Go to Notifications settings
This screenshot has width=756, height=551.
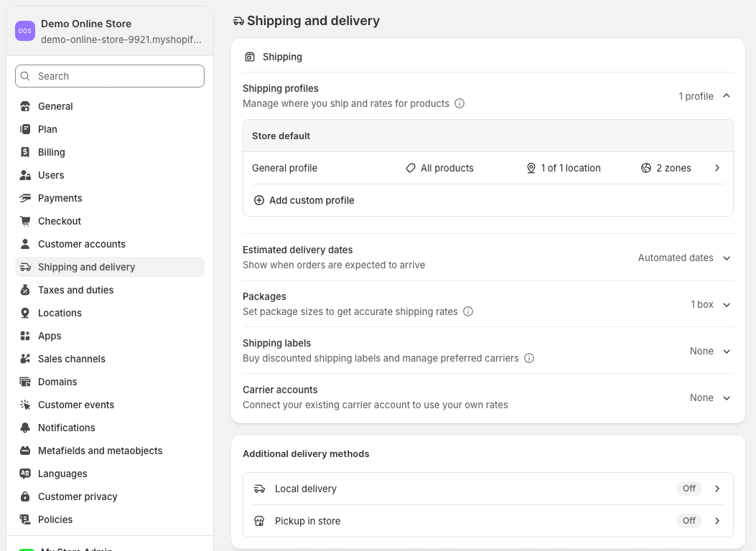[x=110, y=428]
